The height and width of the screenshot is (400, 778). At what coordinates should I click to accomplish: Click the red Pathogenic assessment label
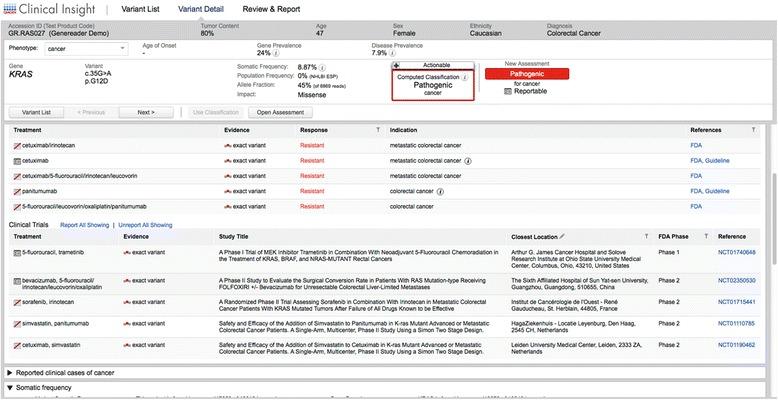[x=527, y=74]
